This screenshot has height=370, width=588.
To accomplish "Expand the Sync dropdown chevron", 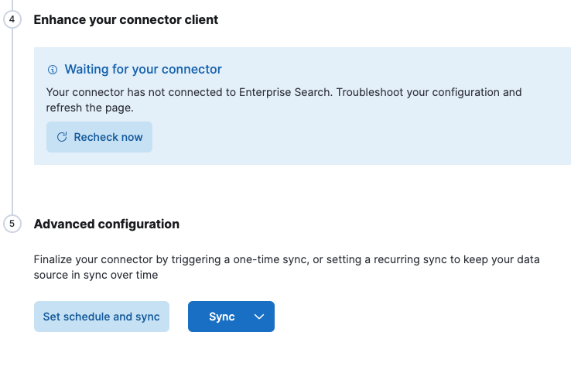I will coord(259,317).
